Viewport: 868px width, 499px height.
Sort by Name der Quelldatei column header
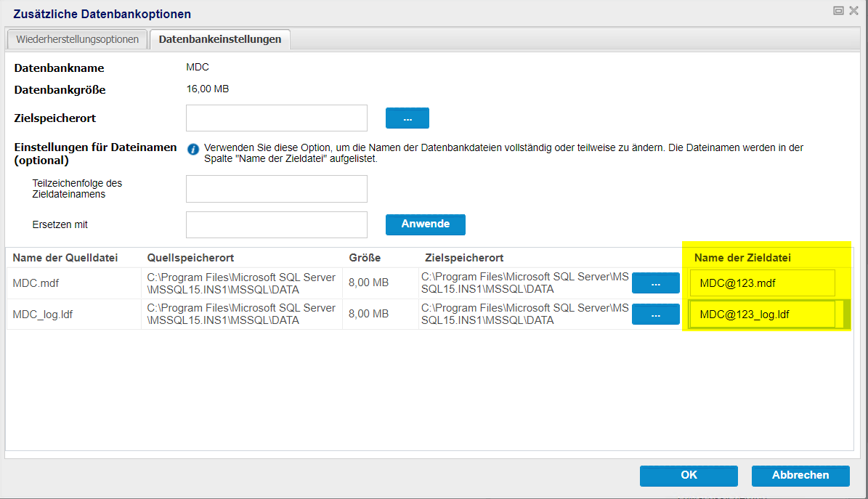[x=65, y=258]
